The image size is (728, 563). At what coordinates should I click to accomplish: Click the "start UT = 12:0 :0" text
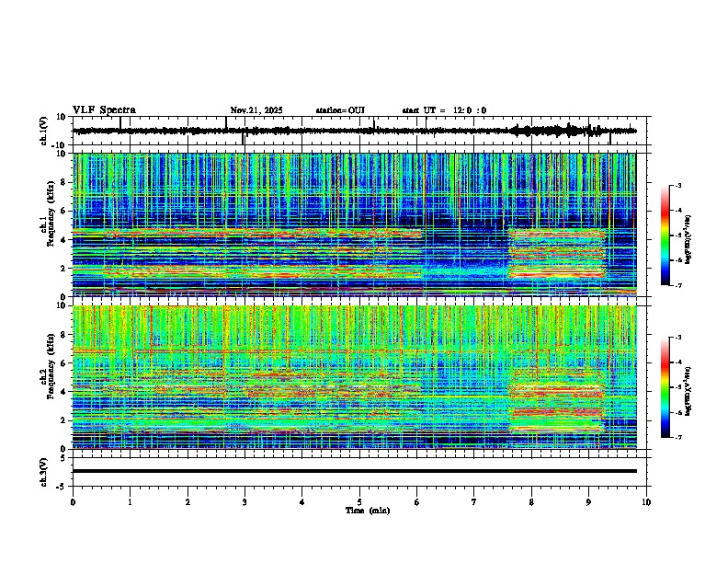[x=444, y=110]
